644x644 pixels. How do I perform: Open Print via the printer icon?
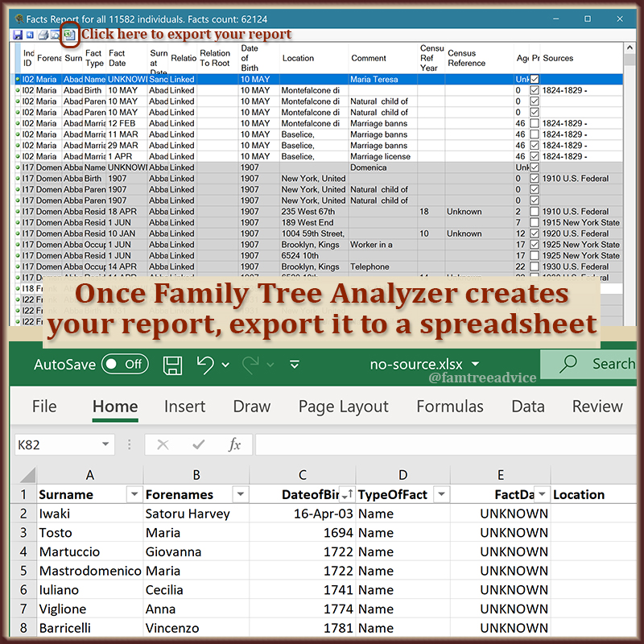tap(43, 35)
